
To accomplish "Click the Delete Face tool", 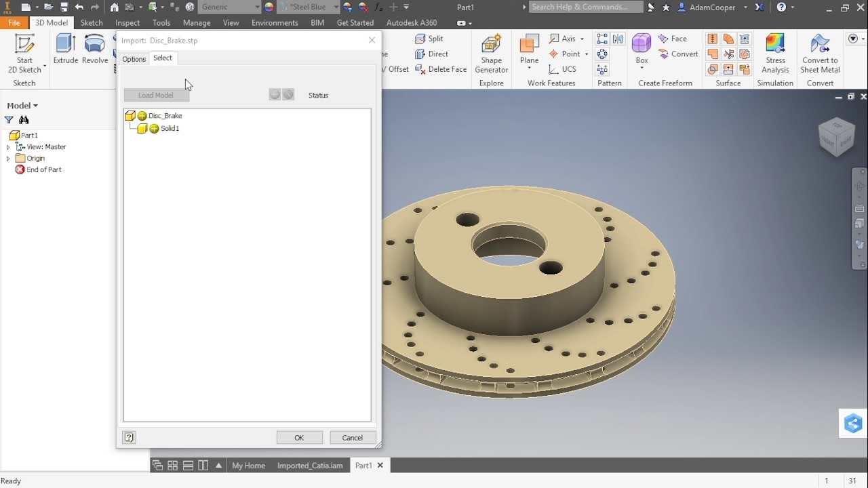I will point(441,69).
